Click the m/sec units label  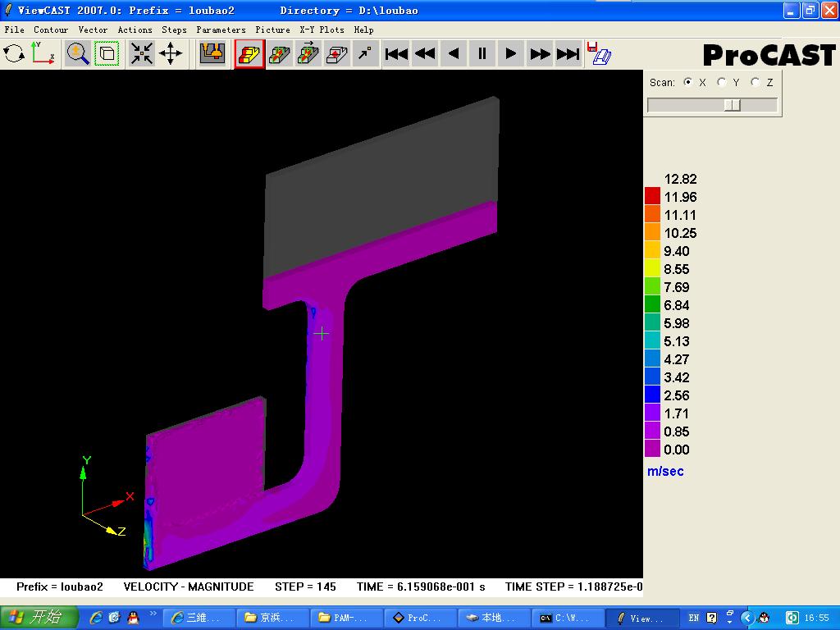point(665,472)
